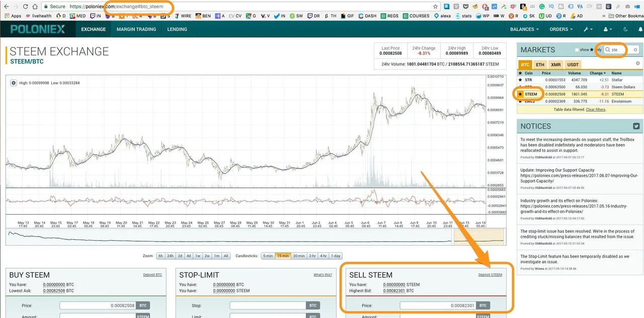Image resolution: width=644 pixels, height=318 pixels.
Task: Click the browser home icon
Action: tap(35, 7)
